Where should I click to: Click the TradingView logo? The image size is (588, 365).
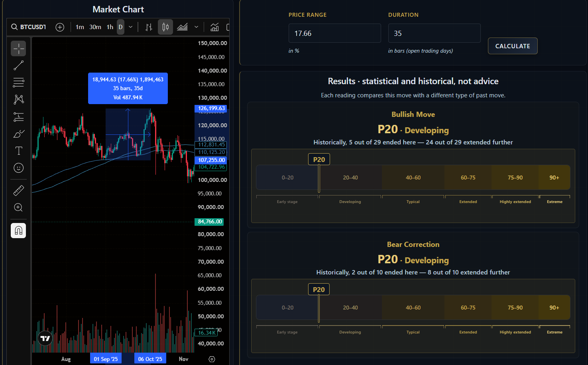45,338
